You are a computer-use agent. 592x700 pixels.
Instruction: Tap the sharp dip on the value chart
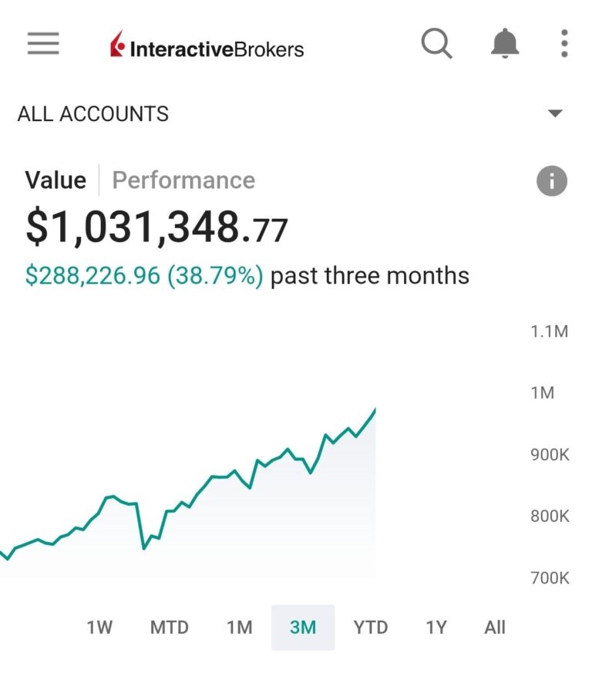[x=144, y=547]
